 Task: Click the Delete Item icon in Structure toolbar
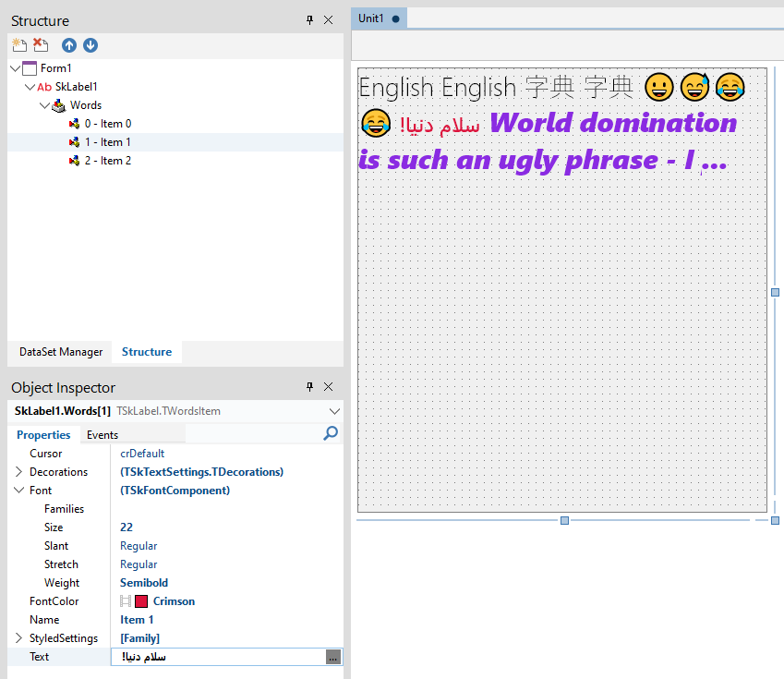point(41,45)
